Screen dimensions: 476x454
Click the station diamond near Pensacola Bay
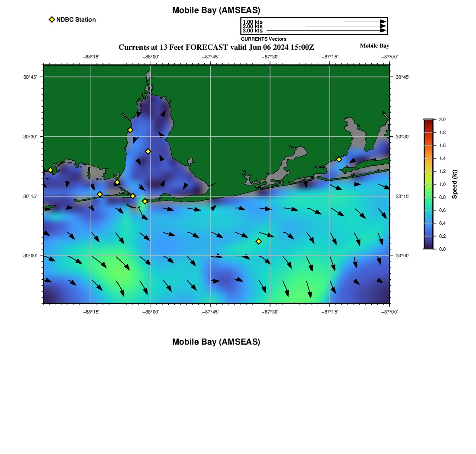tap(339, 159)
